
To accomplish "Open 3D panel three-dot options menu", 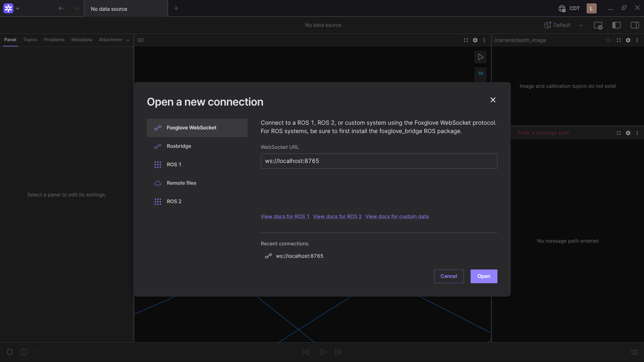I will pos(484,40).
